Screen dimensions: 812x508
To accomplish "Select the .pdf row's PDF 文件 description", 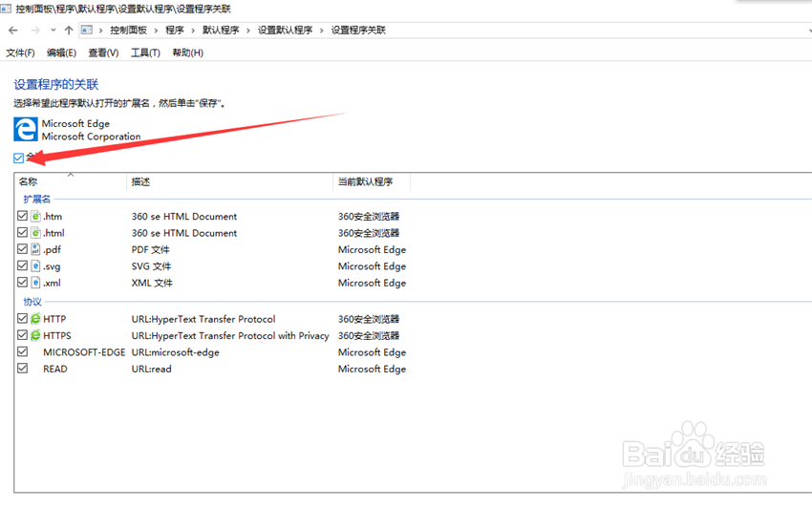I will (x=150, y=249).
